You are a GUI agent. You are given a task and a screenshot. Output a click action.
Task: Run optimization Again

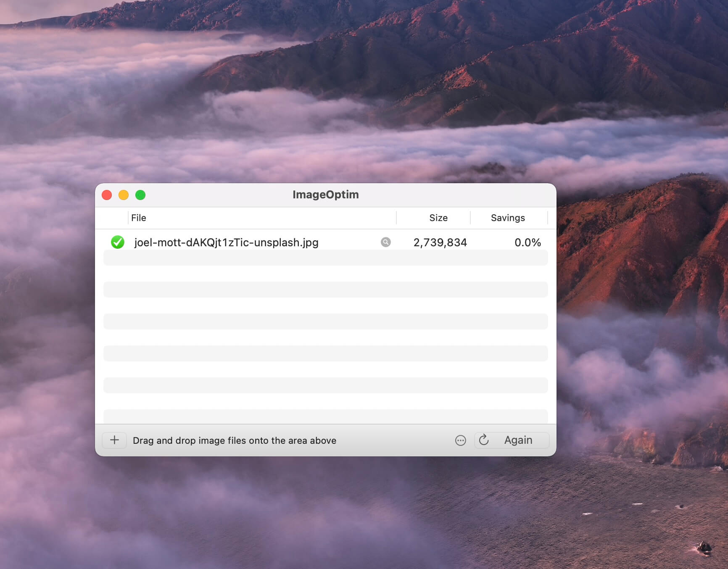(512, 440)
